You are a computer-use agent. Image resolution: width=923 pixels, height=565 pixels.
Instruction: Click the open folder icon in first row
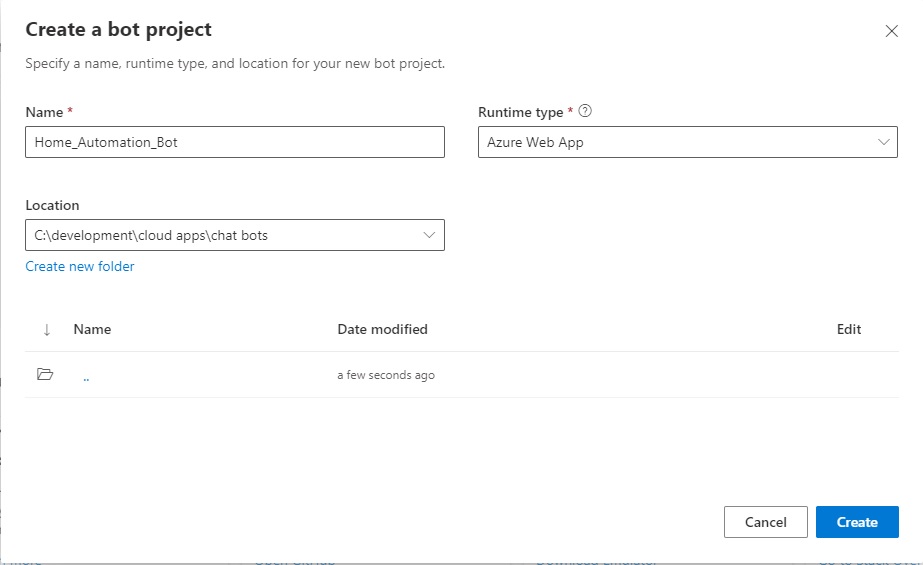pyautogui.click(x=45, y=375)
